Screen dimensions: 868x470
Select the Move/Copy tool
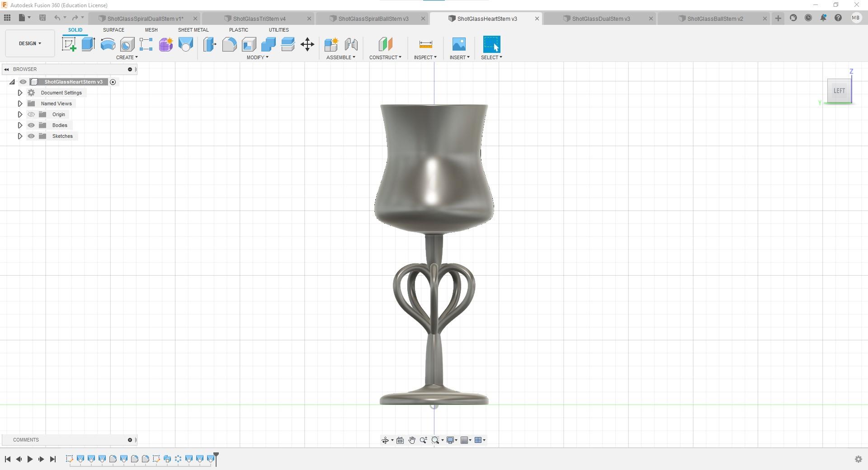(307, 44)
